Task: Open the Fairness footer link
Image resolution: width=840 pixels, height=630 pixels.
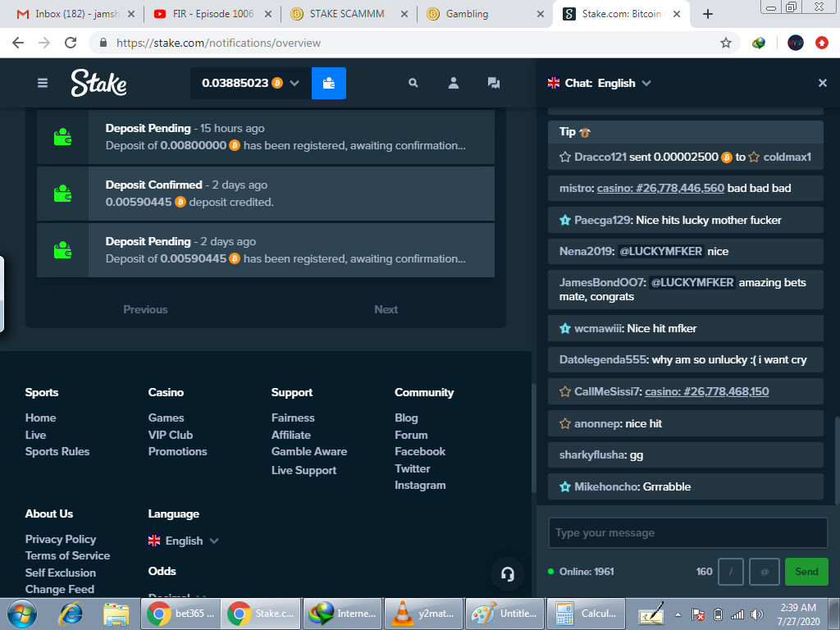Action: [293, 418]
